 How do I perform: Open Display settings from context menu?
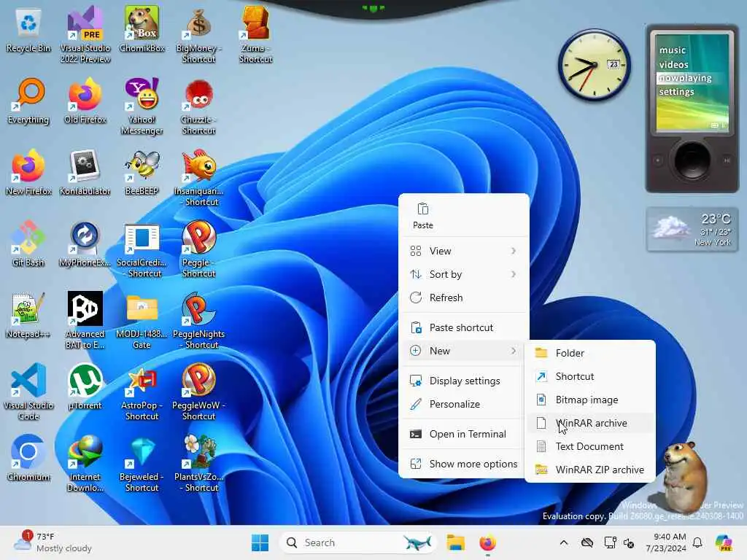coord(463,381)
